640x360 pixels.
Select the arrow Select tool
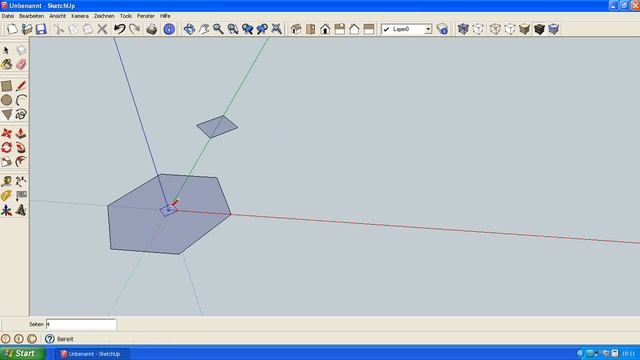(6, 50)
